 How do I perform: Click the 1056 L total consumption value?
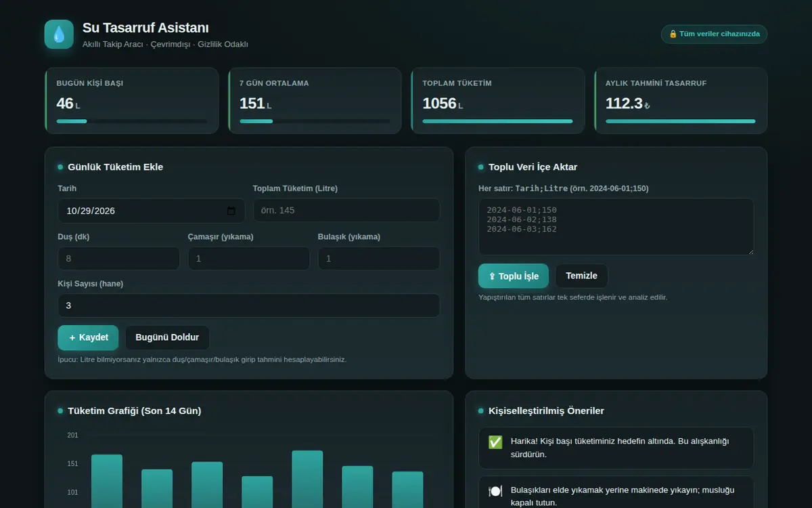tap(443, 104)
